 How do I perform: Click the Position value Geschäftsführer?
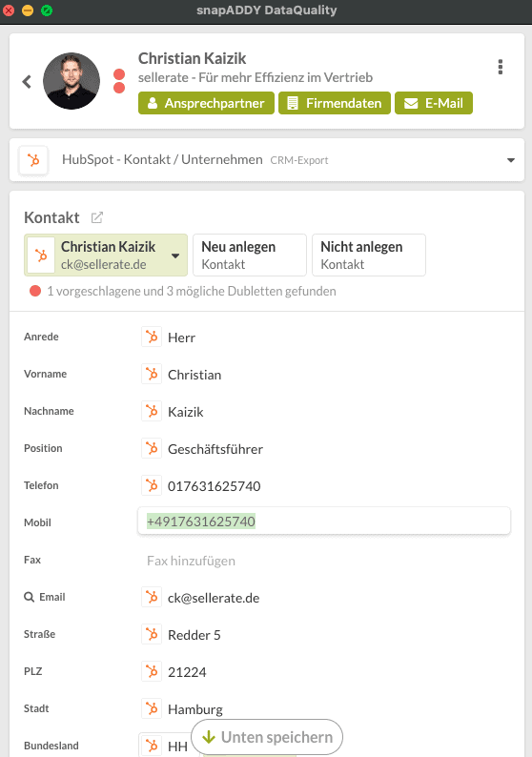pos(215,449)
